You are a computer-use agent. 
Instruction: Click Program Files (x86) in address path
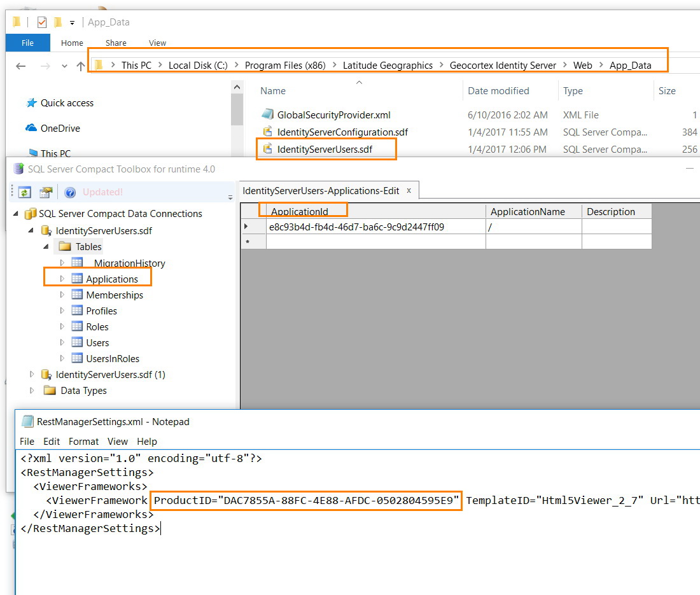pos(285,65)
